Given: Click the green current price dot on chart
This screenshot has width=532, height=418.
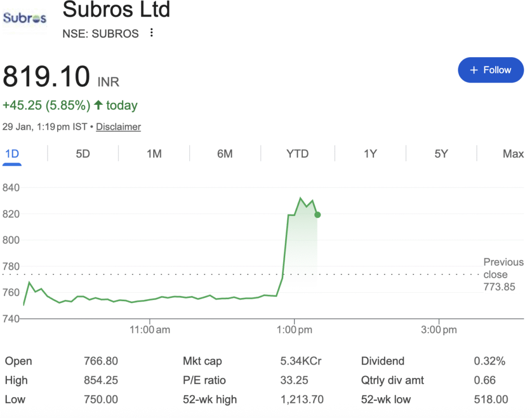Looking at the screenshot, I should click(317, 214).
